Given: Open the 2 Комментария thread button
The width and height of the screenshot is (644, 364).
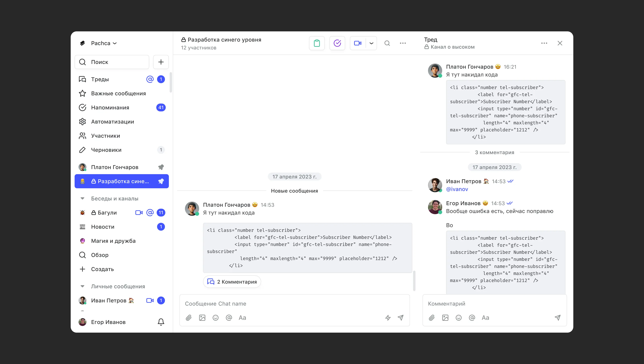Looking at the screenshot, I should pos(232,282).
